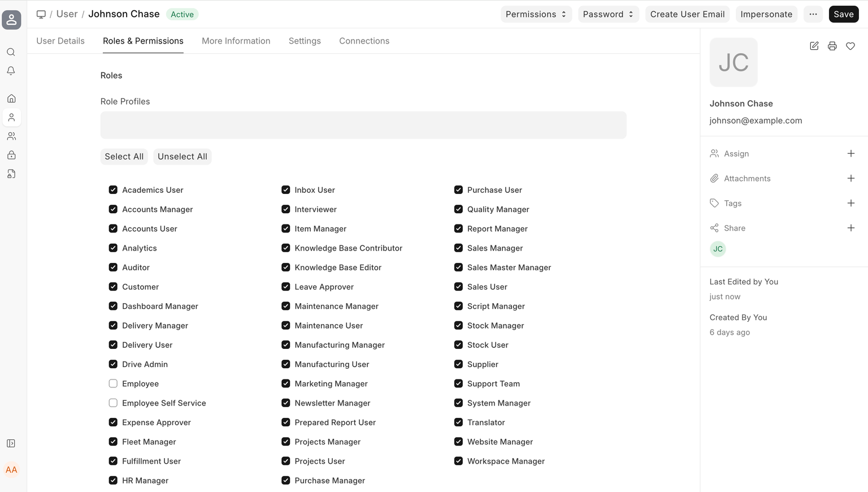Click the edit pencil icon near avatar
868x492 pixels.
[x=814, y=46]
